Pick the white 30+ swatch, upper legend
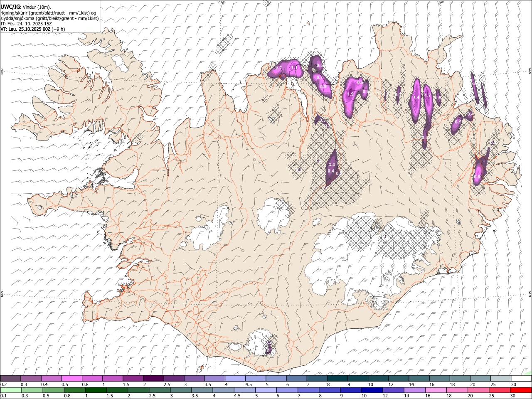The width and height of the screenshot is (532, 399). (521, 379)
